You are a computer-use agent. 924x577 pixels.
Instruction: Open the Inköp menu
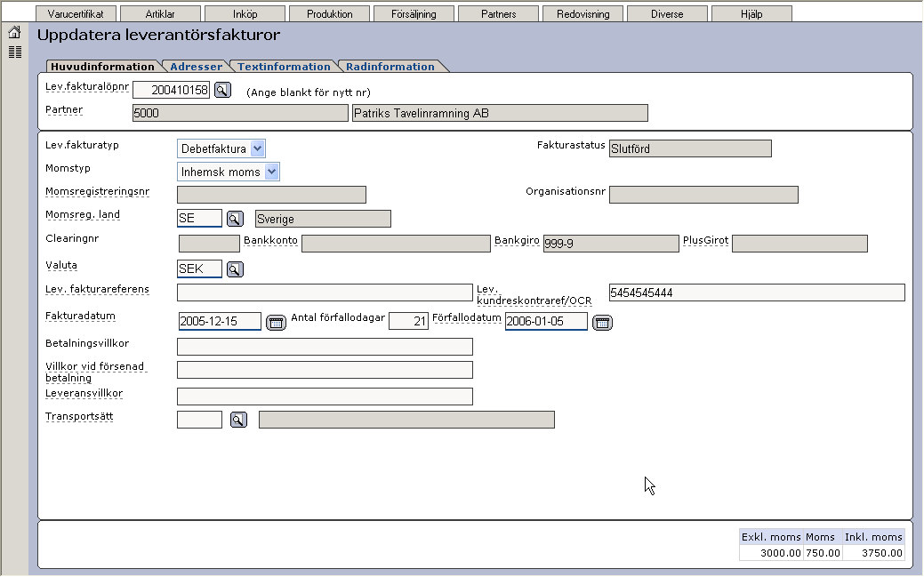tap(245, 13)
